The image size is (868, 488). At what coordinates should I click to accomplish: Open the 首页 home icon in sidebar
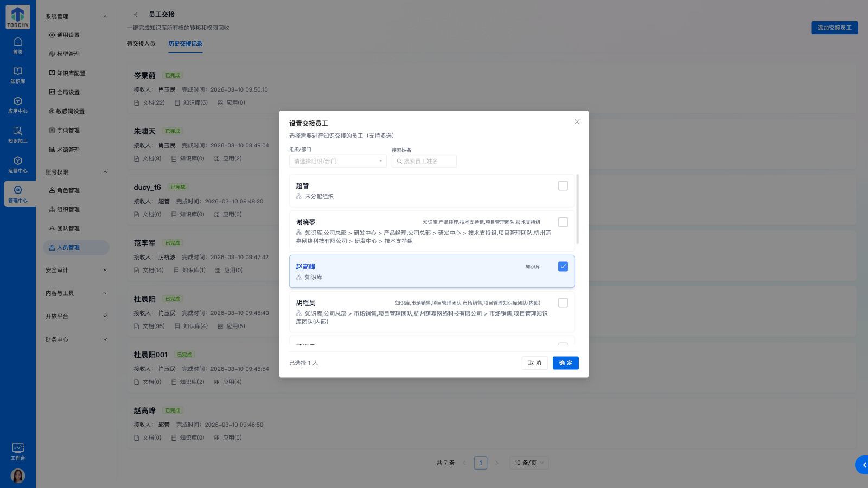click(18, 45)
